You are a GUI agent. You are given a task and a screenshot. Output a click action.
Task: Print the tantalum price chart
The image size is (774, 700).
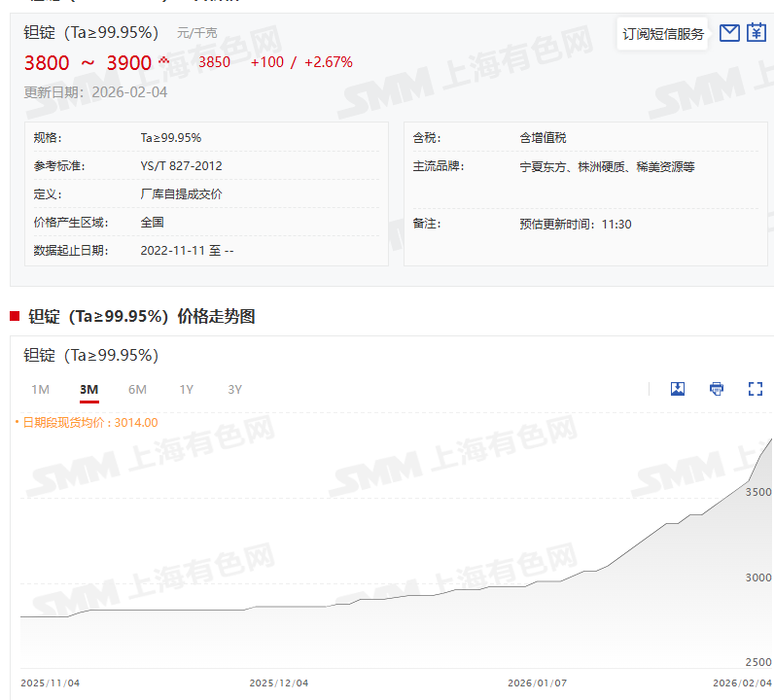coord(717,389)
